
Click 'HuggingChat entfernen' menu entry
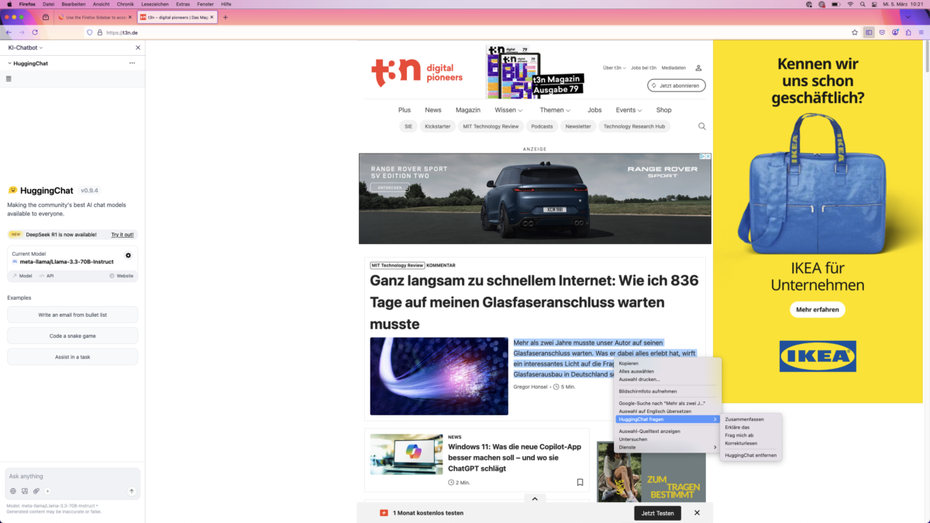click(750, 455)
